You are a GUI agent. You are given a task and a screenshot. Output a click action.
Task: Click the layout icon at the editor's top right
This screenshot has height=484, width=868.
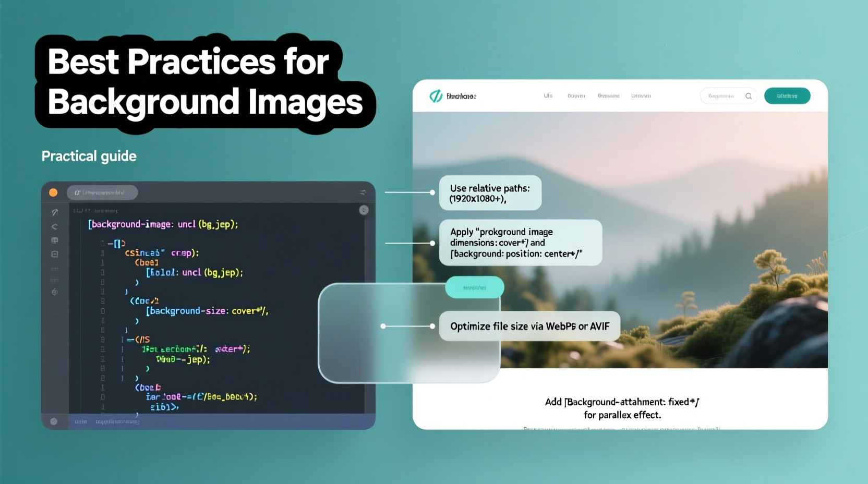click(x=363, y=192)
